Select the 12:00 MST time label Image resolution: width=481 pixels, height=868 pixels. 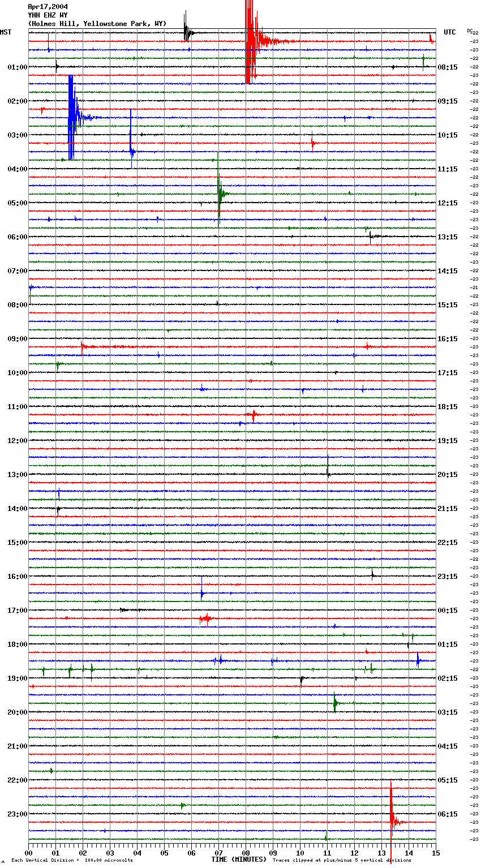click(x=18, y=441)
